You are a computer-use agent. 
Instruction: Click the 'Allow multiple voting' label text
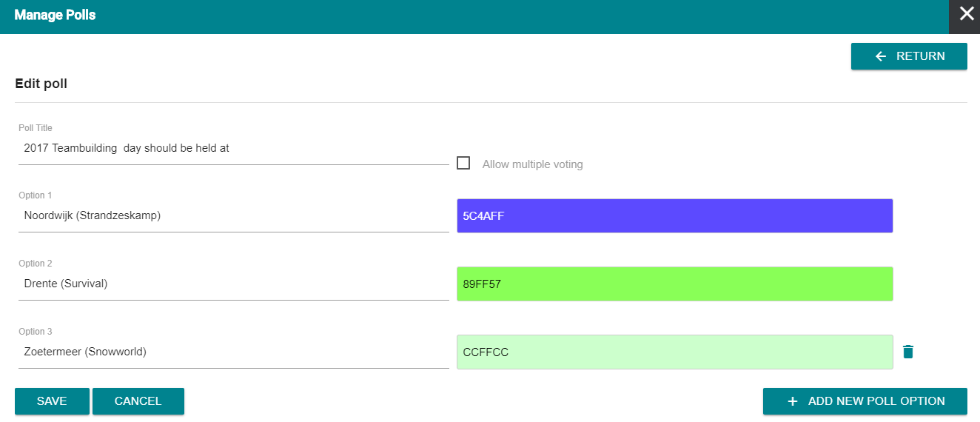532,164
